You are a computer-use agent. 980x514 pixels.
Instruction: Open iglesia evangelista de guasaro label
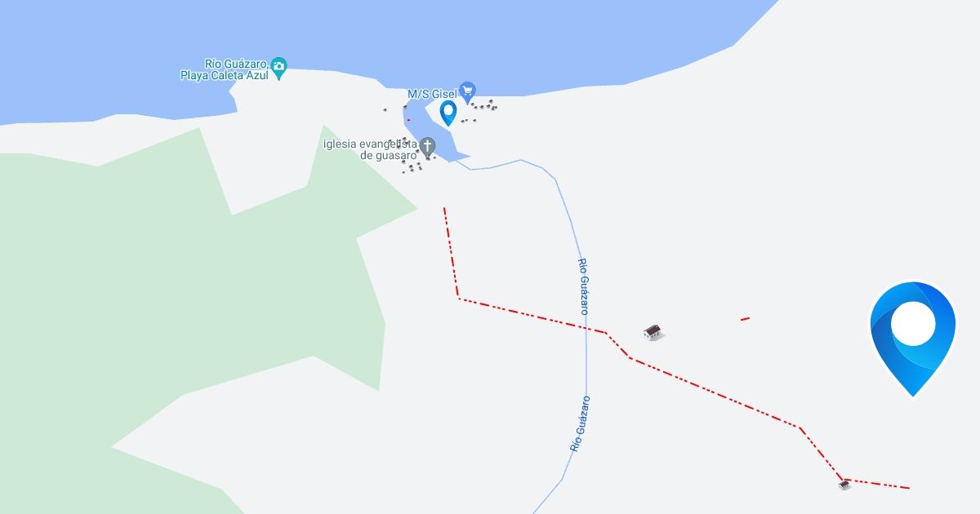[x=370, y=149]
